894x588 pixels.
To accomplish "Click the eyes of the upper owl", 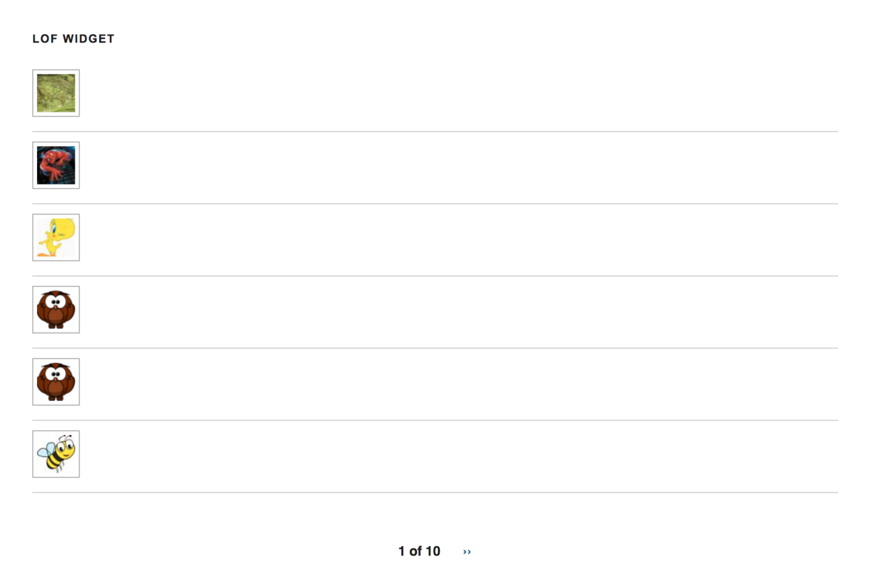I will (x=56, y=302).
